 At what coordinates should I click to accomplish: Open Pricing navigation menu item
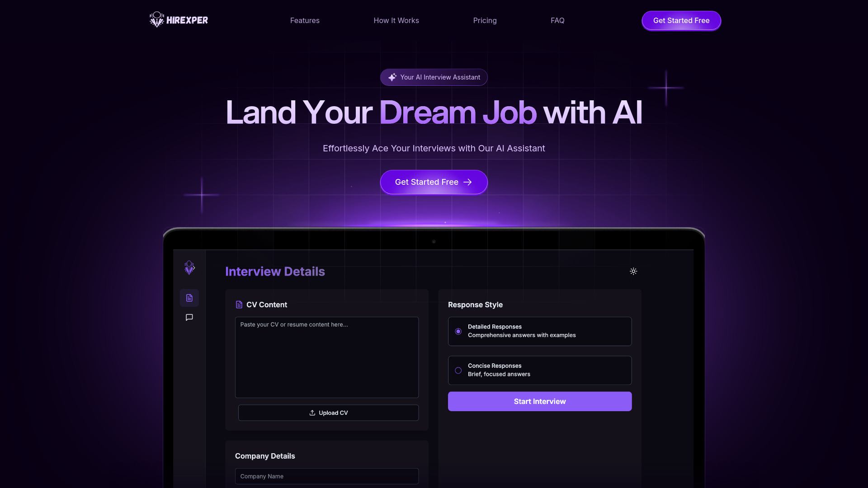pyautogui.click(x=485, y=20)
